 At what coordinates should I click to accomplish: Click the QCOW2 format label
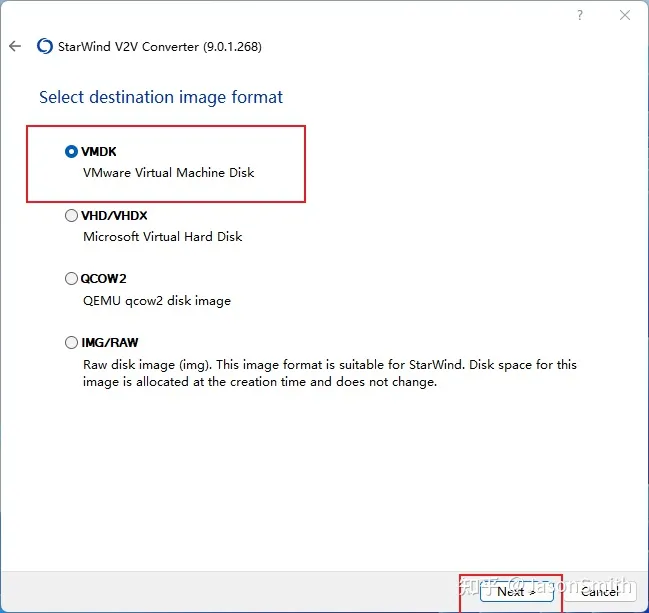pyautogui.click(x=104, y=279)
